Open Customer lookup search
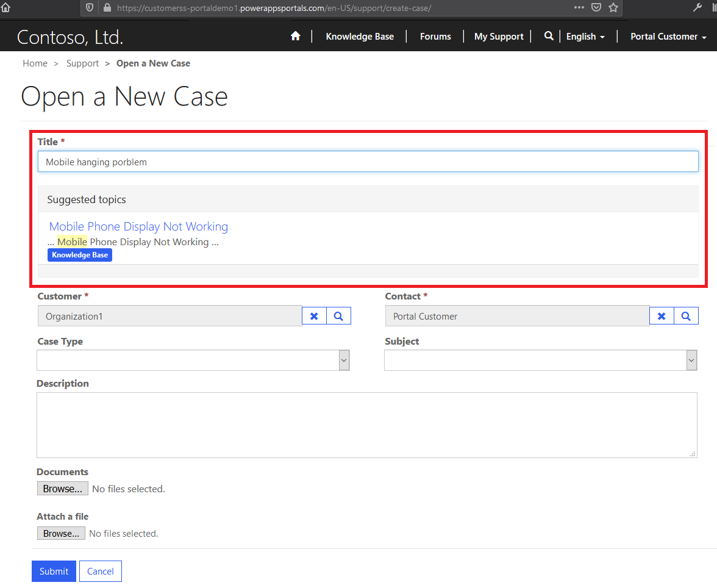The height and width of the screenshot is (588, 717). click(339, 316)
